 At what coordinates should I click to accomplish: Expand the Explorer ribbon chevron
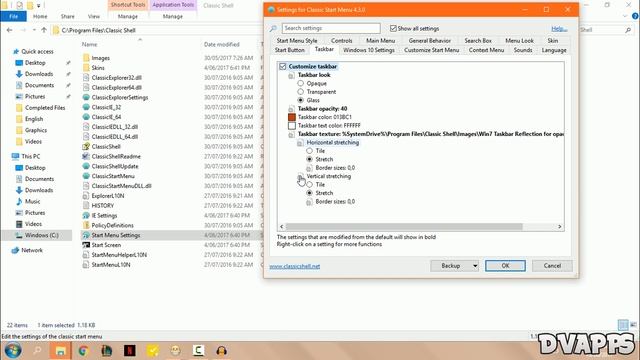[625, 16]
